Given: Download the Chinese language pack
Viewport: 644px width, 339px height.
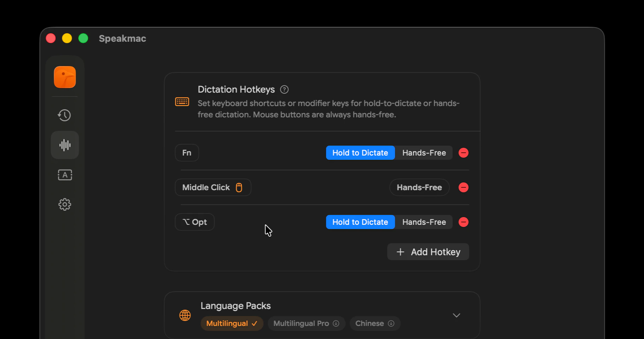Looking at the screenshot, I should (391, 323).
